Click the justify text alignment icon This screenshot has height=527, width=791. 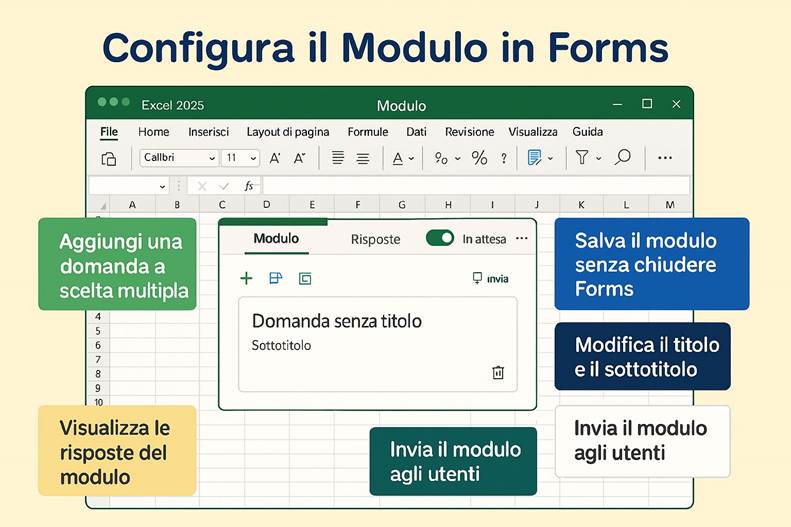click(338, 158)
